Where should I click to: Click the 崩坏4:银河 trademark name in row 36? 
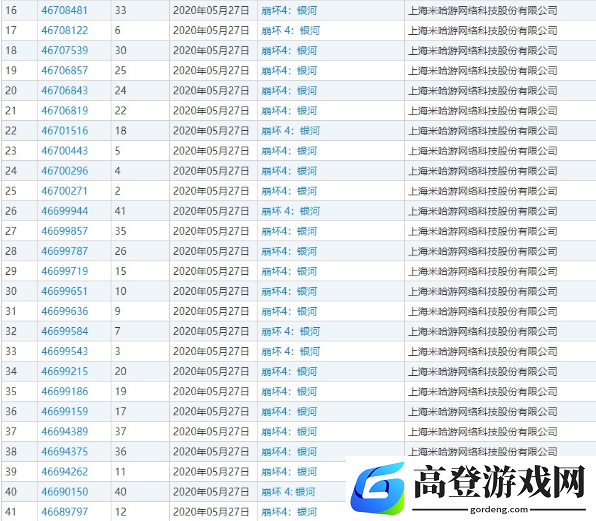tap(289, 412)
